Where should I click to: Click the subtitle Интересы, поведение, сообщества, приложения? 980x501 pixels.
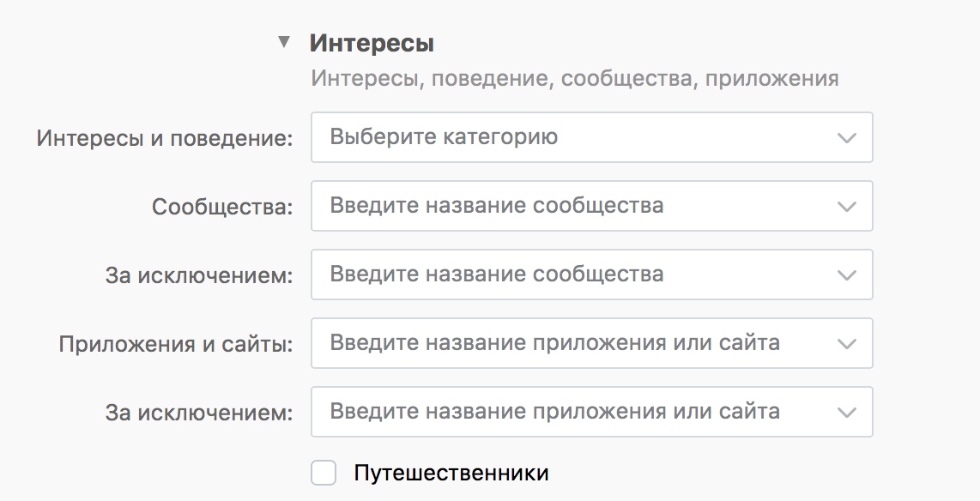[574, 79]
